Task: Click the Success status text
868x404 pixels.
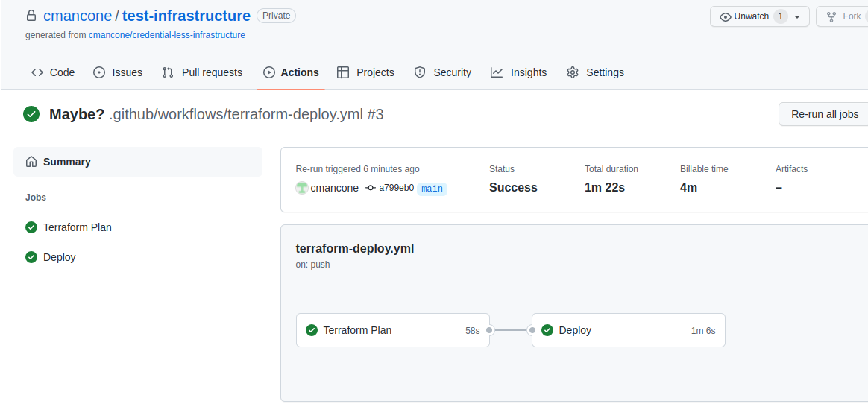Action: [x=513, y=188]
